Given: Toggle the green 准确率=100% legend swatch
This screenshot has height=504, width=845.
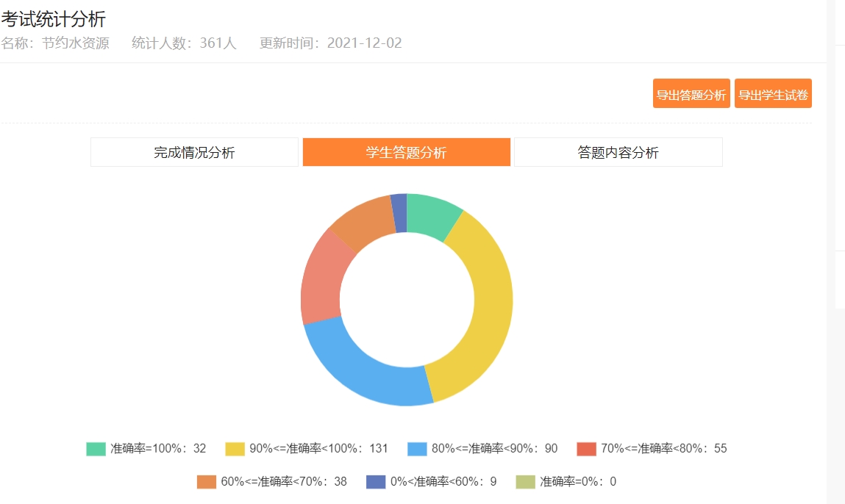Looking at the screenshot, I should (96, 449).
